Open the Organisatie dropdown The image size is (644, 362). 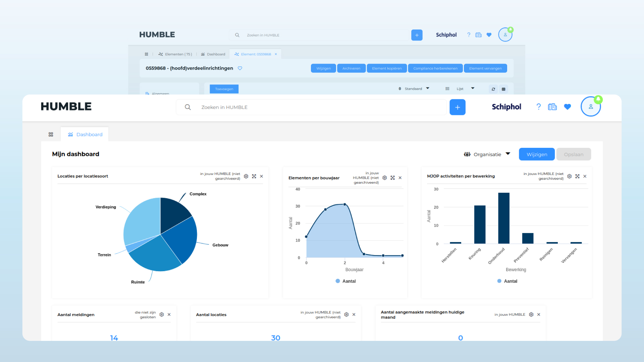487,154
